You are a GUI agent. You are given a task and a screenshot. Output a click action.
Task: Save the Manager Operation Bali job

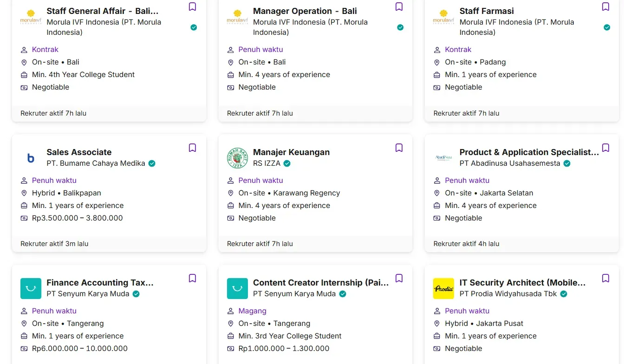click(399, 6)
